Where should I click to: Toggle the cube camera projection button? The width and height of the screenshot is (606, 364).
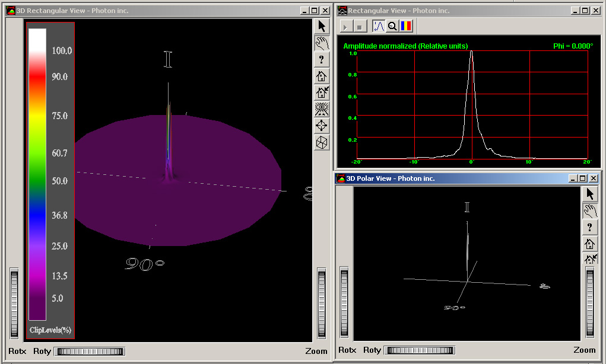(322, 142)
